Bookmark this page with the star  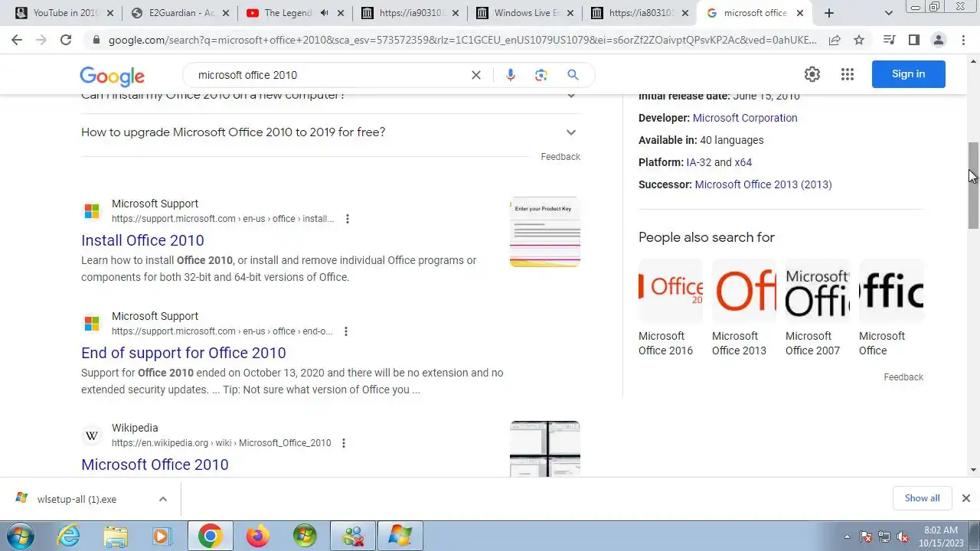(859, 40)
